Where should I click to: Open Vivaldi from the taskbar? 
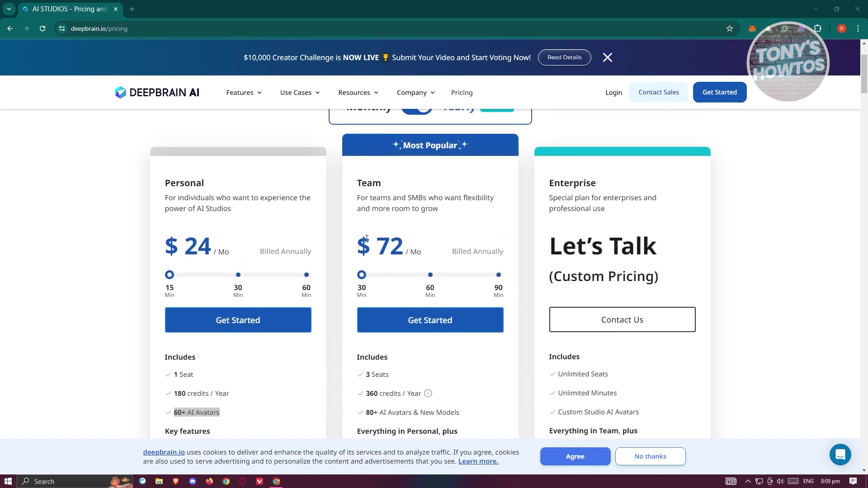[x=259, y=481]
